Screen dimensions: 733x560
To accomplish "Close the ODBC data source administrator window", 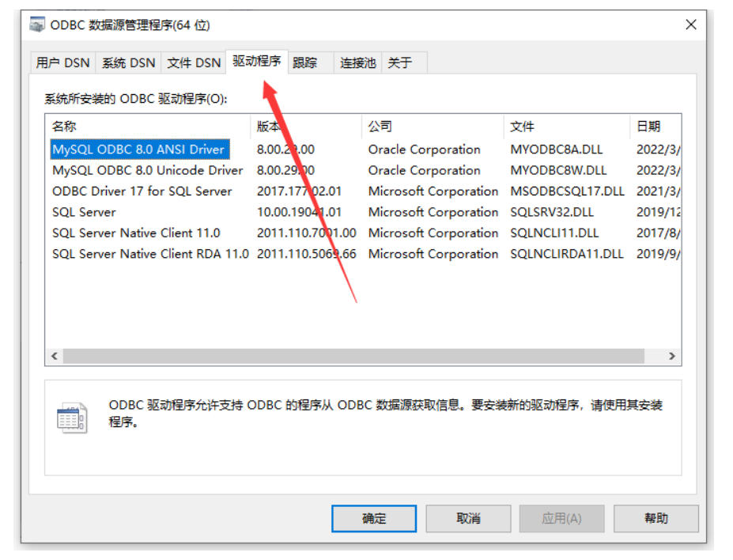I will click(x=690, y=25).
